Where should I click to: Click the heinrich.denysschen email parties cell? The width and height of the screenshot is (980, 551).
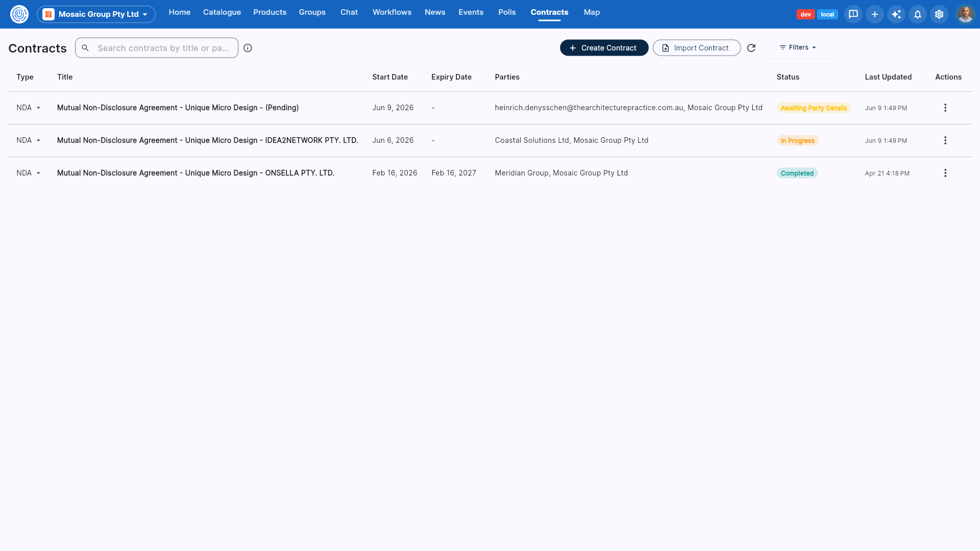tap(628, 108)
